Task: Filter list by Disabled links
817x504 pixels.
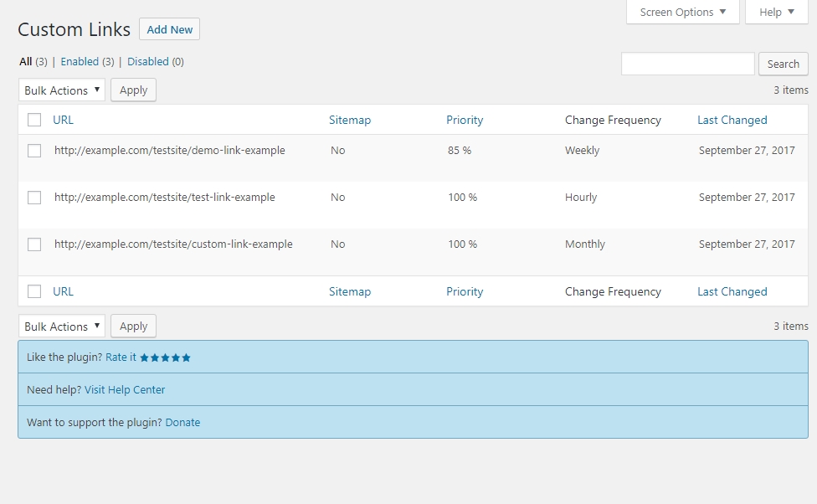Action: (148, 61)
